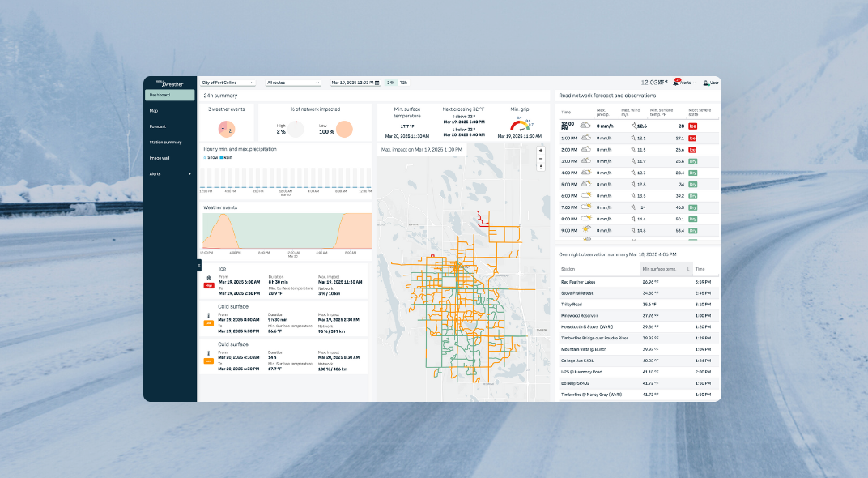This screenshot has height=478, width=868.
Task: Click the cloud icon in 4:00 PM row
Action: click(586, 173)
